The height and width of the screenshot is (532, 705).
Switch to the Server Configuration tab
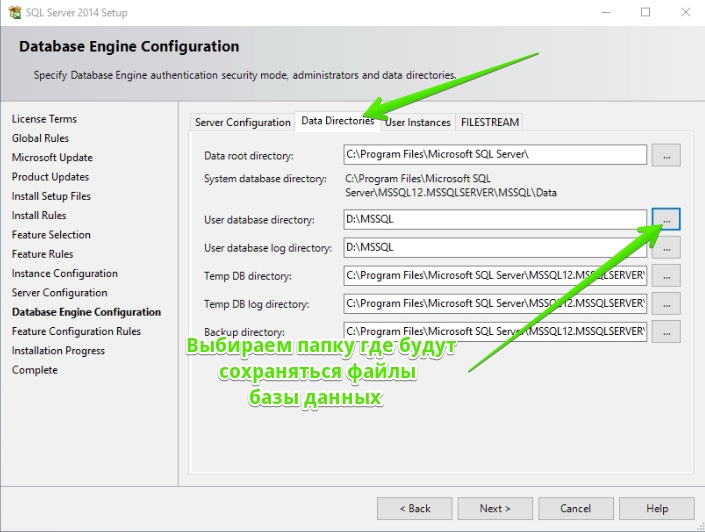[242, 122]
